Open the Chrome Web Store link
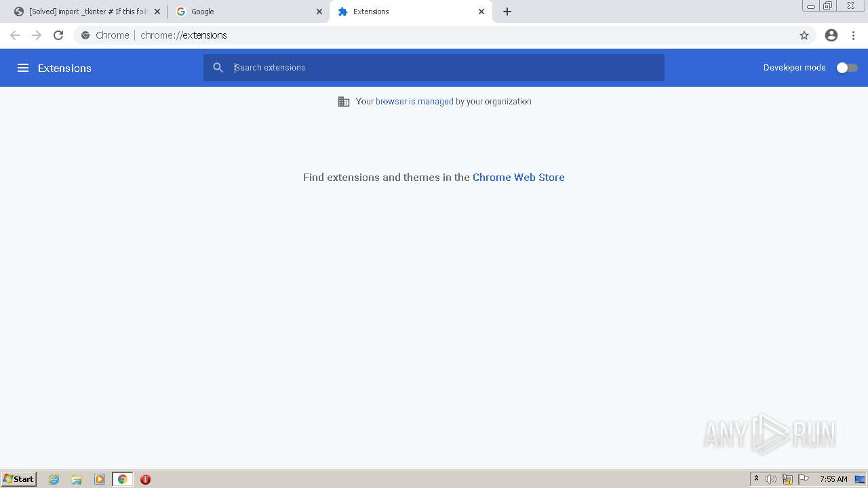This screenshot has height=488, width=868. [x=518, y=177]
